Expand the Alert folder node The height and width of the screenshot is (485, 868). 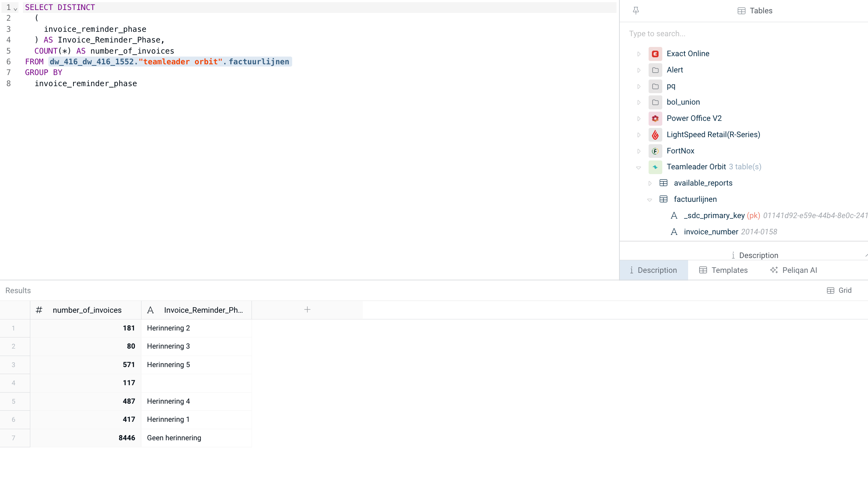639,70
